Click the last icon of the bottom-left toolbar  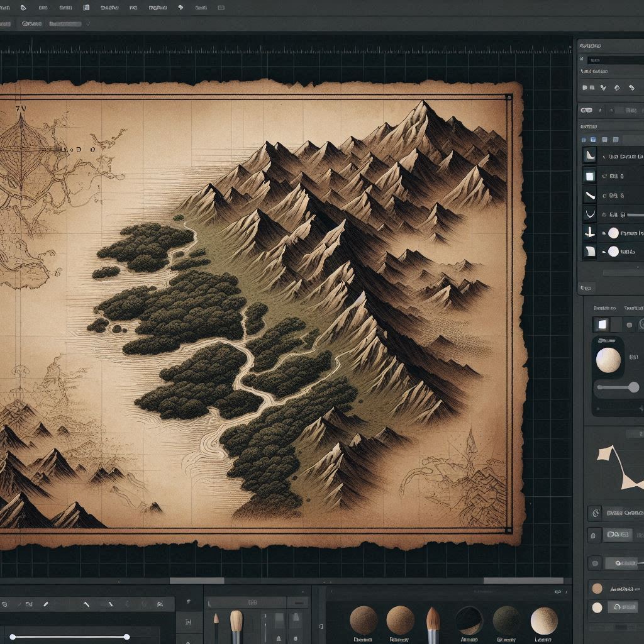[160, 604]
